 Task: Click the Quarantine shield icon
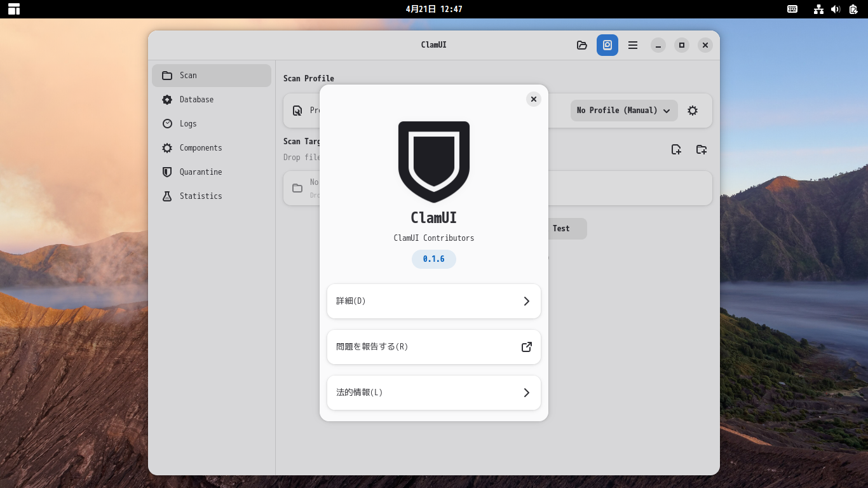coord(167,172)
